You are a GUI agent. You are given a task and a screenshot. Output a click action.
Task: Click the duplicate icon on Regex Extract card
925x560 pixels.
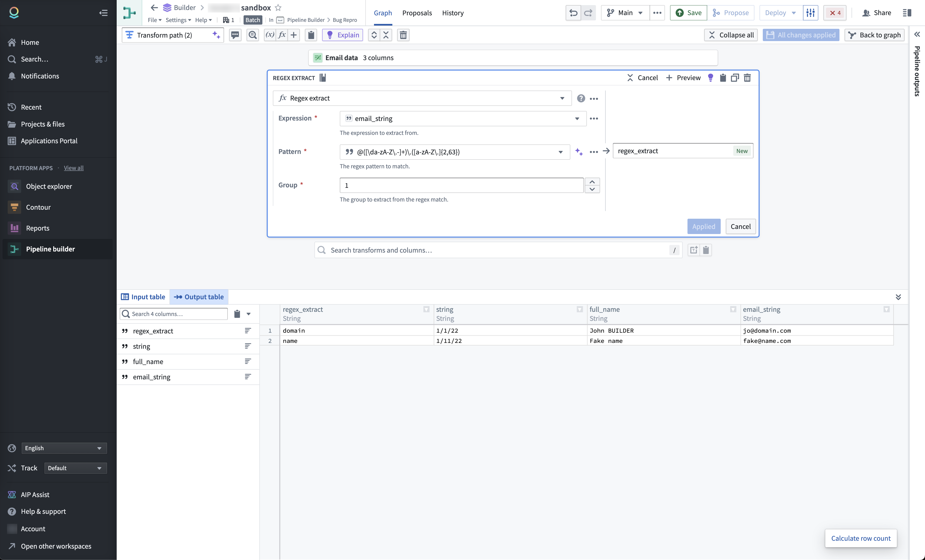click(x=735, y=78)
